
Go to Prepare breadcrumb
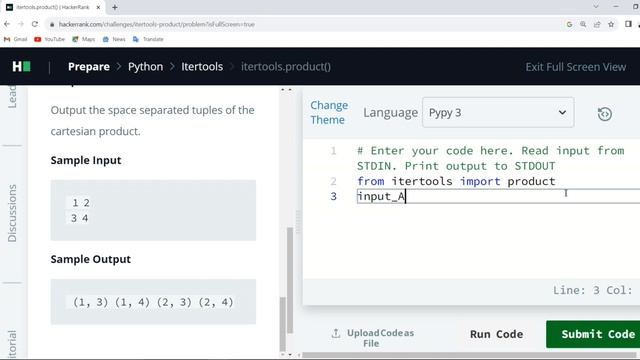89,67
